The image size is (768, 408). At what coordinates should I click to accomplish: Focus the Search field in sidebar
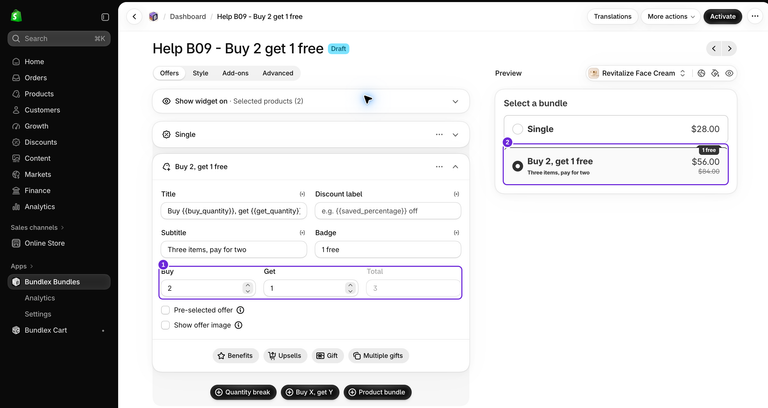59,39
